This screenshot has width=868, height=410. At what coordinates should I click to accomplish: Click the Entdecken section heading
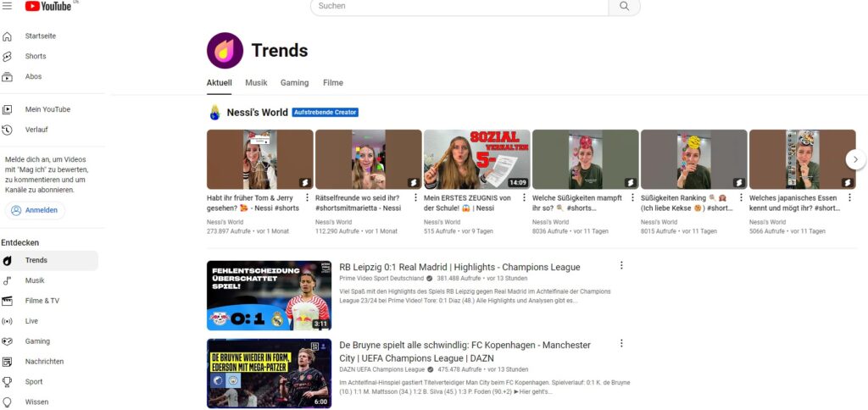tap(20, 243)
